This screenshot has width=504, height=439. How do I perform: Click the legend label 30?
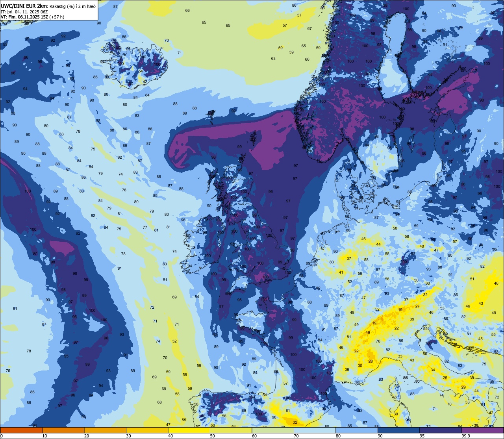pos(128,436)
